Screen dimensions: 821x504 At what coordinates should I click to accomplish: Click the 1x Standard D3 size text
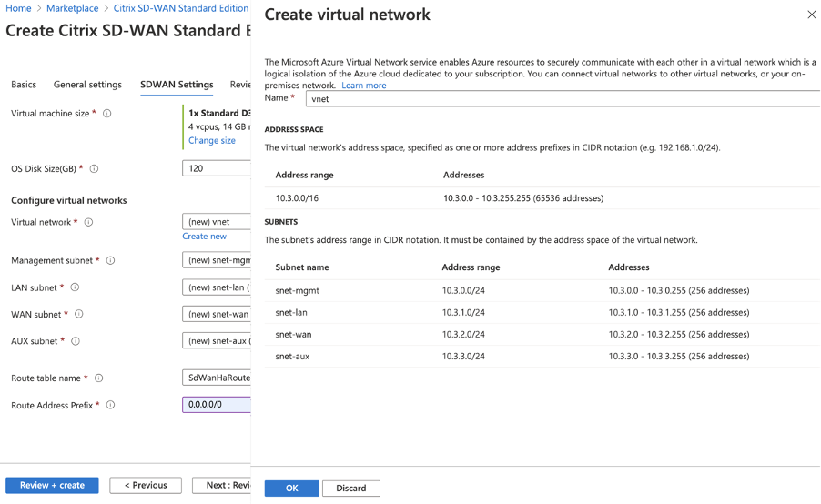pos(219,113)
